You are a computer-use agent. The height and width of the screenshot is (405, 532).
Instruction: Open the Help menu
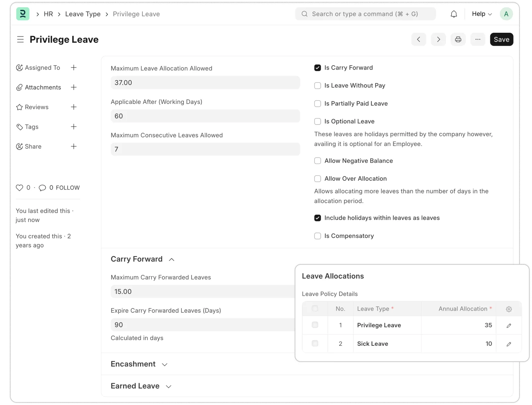481,14
